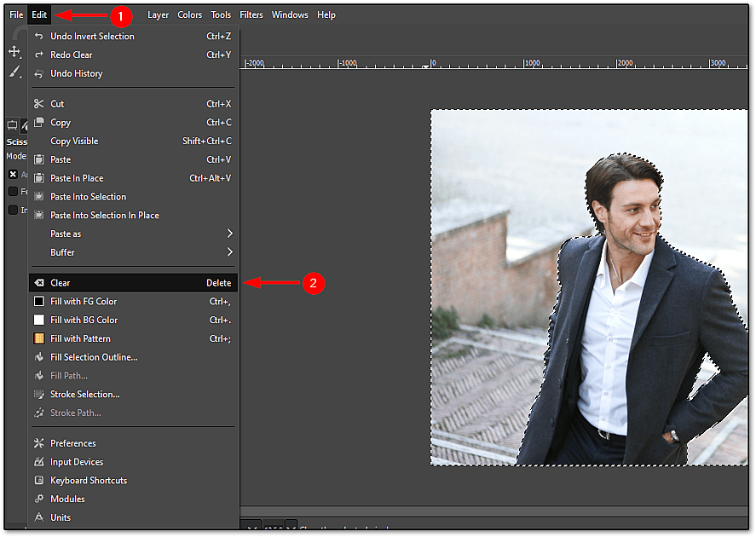The height and width of the screenshot is (537, 756).
Task: Click the icon for Paste Into Selection In Place
Action: (39, 216)
